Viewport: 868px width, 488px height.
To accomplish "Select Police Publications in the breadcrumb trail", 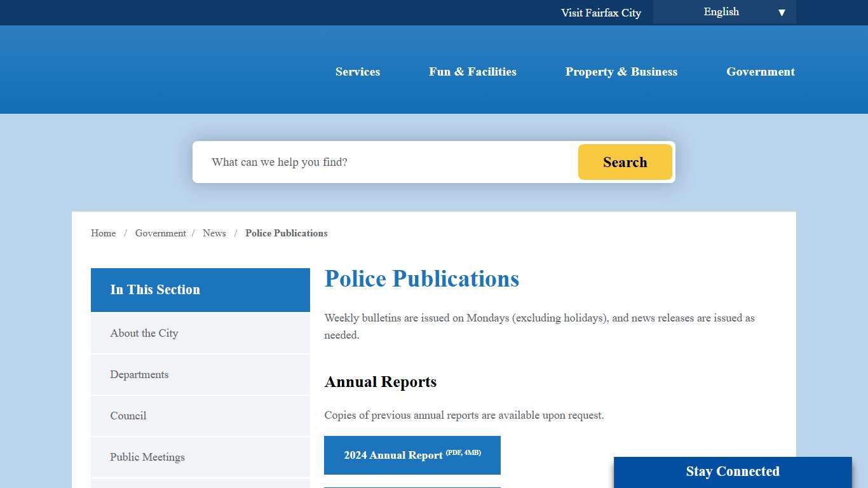I will click(x=286, y=233).
